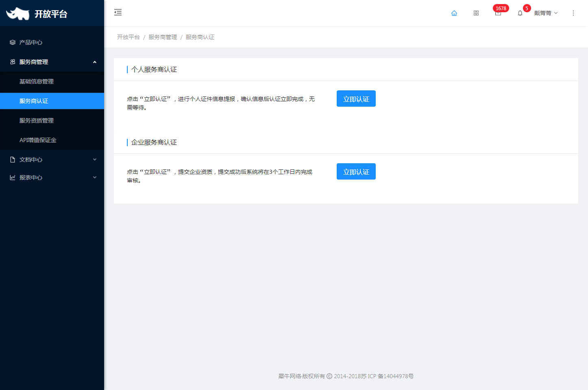Click the 产品中心 layers icon
The width and height of the screenshot is (588, 390).
tap(13, 42)
